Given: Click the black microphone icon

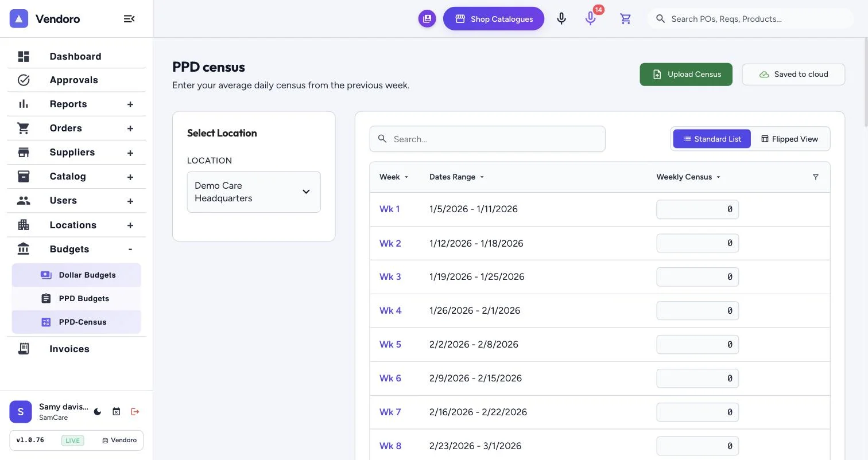Looking at the screenshot, I should click(561, 19).
